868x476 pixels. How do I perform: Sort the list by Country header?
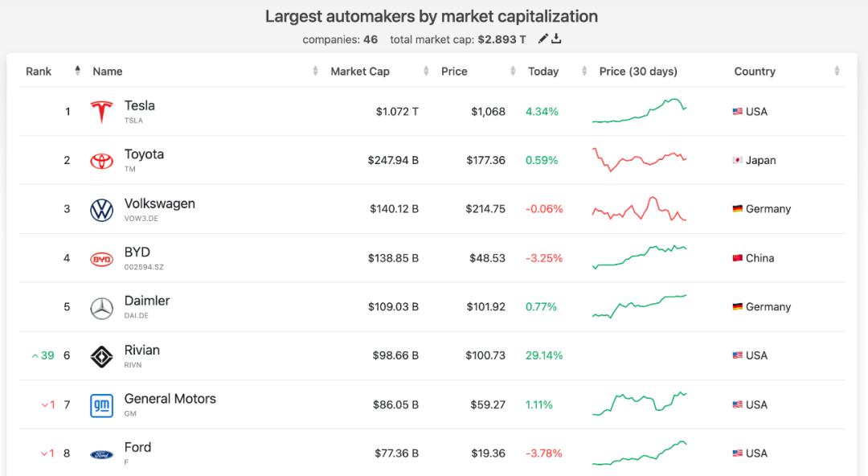755,72
